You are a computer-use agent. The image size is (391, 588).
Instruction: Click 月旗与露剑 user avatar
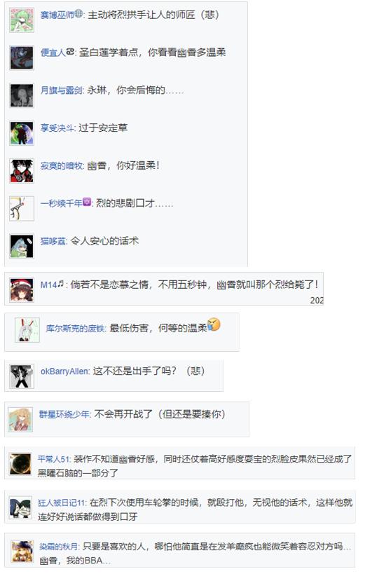[22, 95]
